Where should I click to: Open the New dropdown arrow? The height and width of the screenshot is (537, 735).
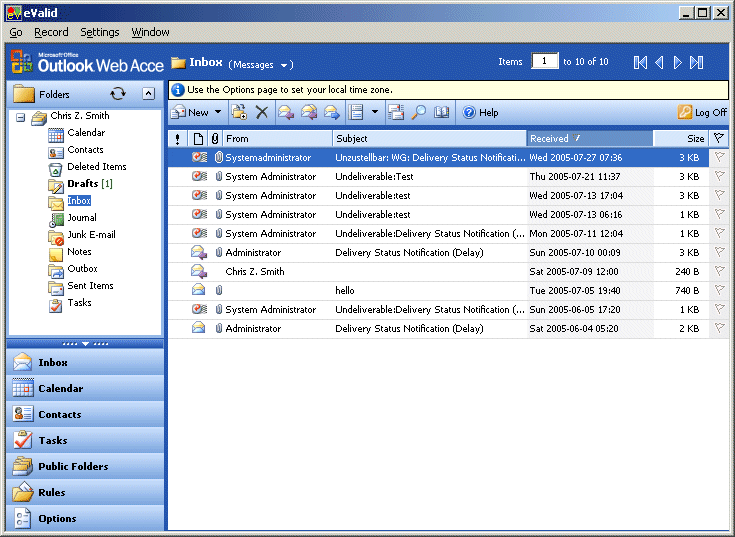[x=218, y=112]
